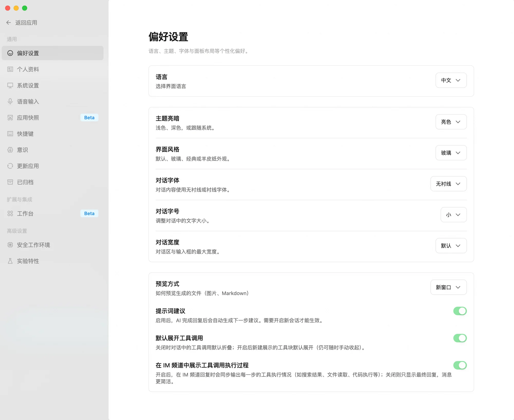Click the 意识 brain icon

click(10, 150)
